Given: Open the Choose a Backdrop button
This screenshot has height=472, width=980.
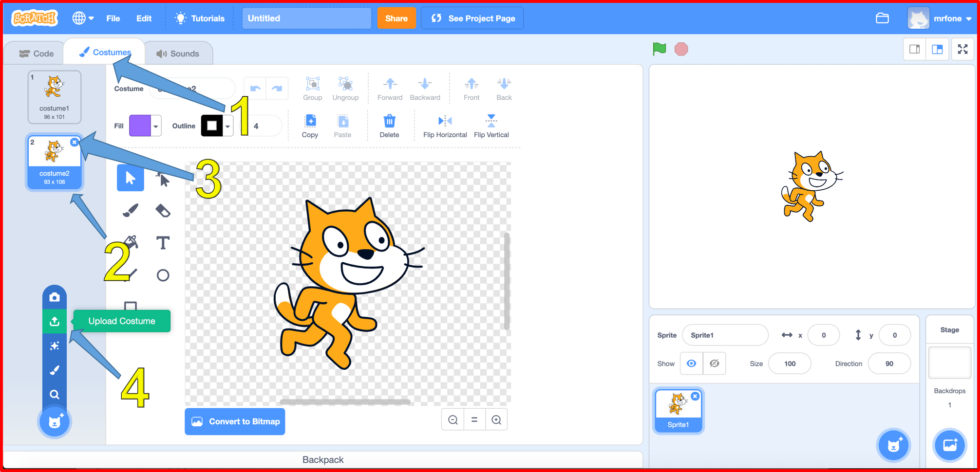Looking at the screenshot, I should coord(950,445).
